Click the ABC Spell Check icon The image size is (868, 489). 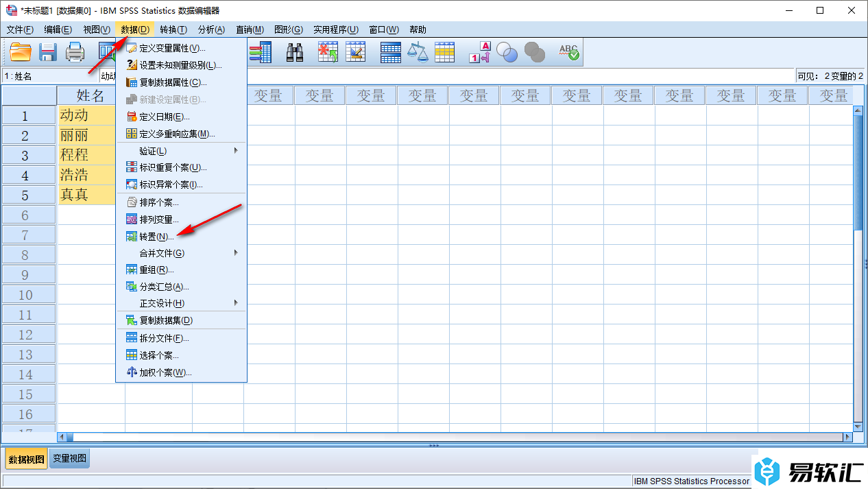pyautogui.click(x=568, y=52)
